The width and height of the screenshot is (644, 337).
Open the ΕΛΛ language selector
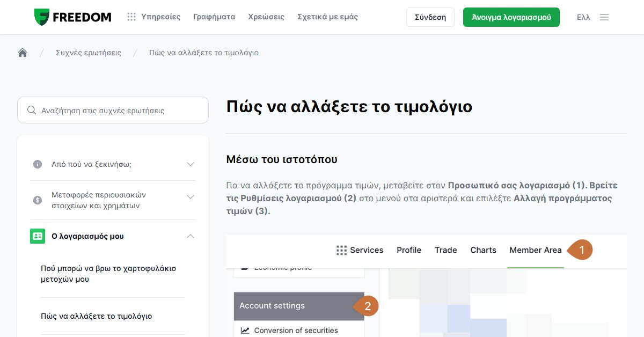[583, 17]
